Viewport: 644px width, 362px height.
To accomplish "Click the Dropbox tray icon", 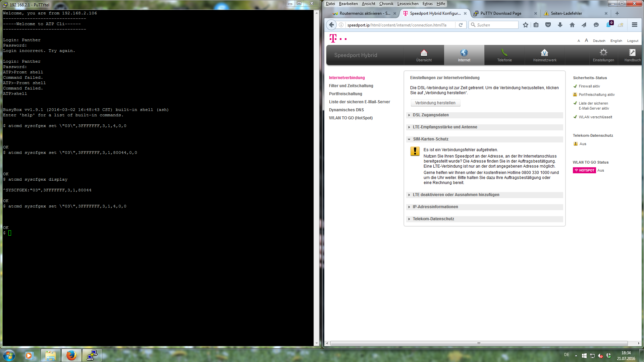I will [608, 356].
